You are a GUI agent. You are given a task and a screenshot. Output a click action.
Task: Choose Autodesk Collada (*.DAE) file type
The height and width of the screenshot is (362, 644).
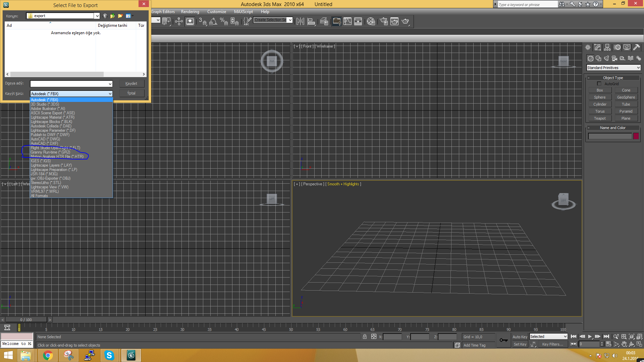71,126
